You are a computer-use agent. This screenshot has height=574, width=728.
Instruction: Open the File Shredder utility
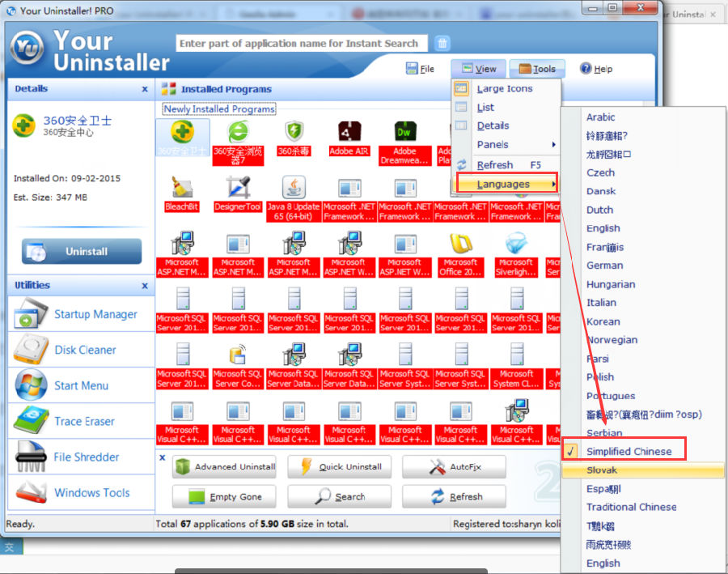coord(78,457)
